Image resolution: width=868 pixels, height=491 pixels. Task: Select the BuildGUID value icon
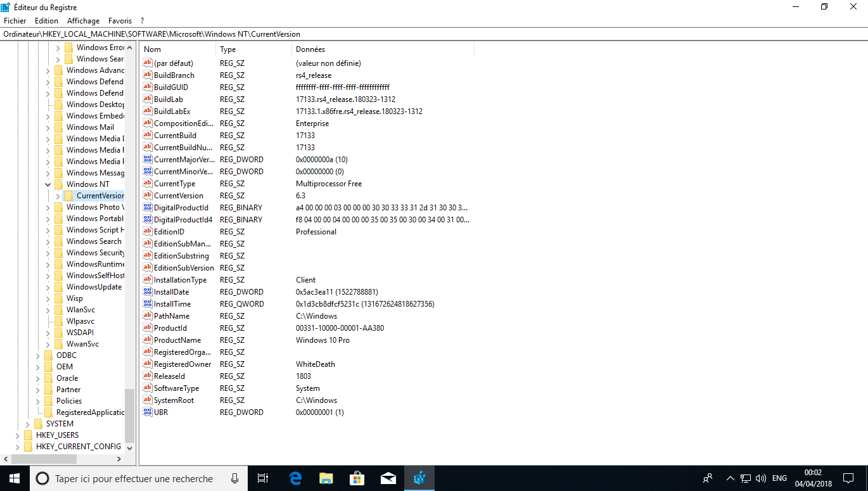click(148, 87)
